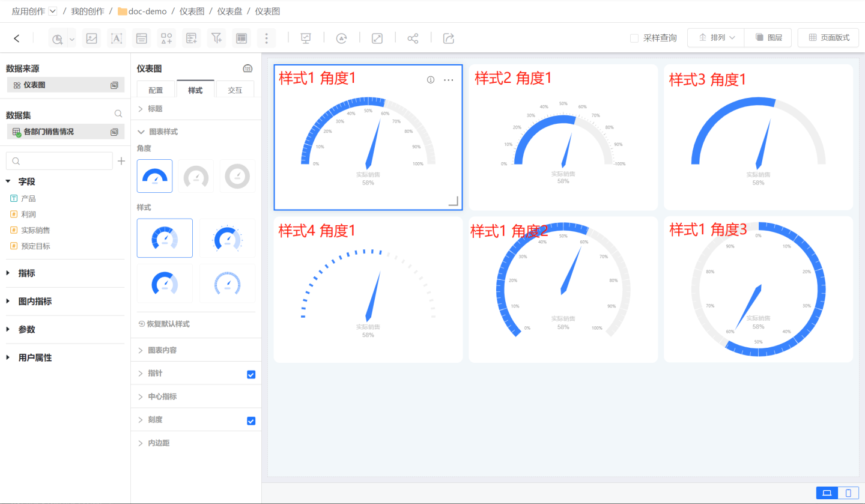The width and height of the screenshot is (865, 504).
Task: Click the 123 icon beside the 仪表图 panel title
Action: click(x=247, y=68)
